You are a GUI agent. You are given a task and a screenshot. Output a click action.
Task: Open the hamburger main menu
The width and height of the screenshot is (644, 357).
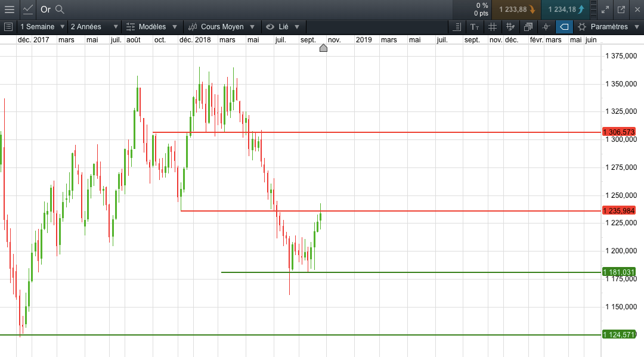click(9, 10)
